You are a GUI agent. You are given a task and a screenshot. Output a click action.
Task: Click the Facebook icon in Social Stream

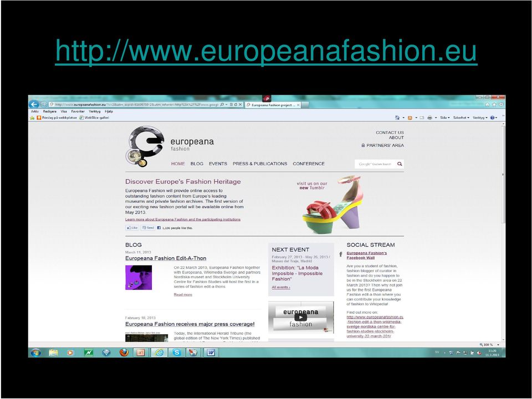341,254
